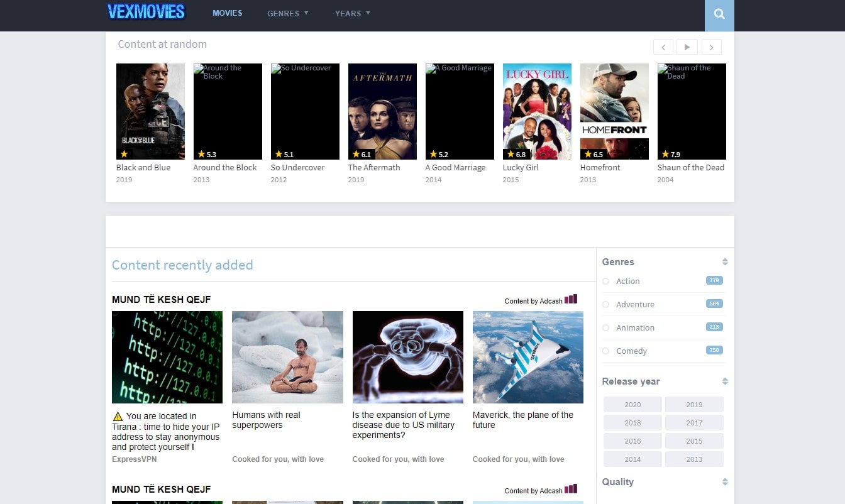Click the So Undercover title link

coord(298,168)
